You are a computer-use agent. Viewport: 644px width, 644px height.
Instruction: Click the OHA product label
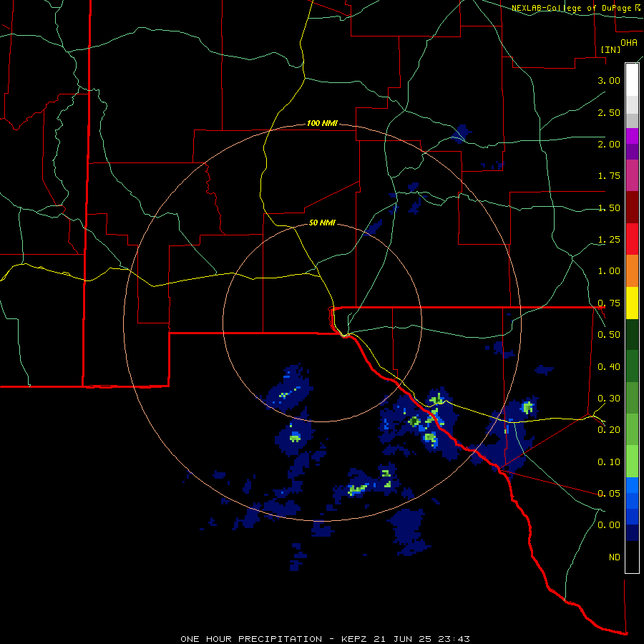click(629, 42)
